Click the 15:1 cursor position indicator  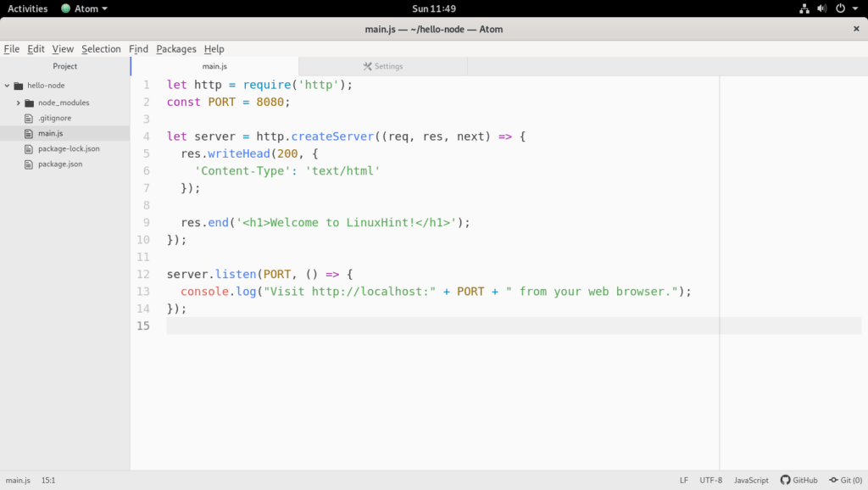[x=47, y=480]
